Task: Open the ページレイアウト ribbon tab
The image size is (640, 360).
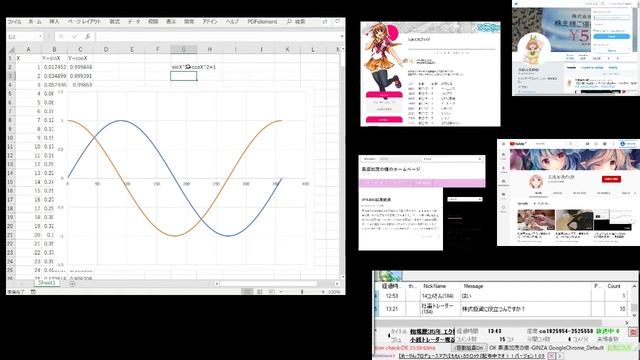Action: 84,22
